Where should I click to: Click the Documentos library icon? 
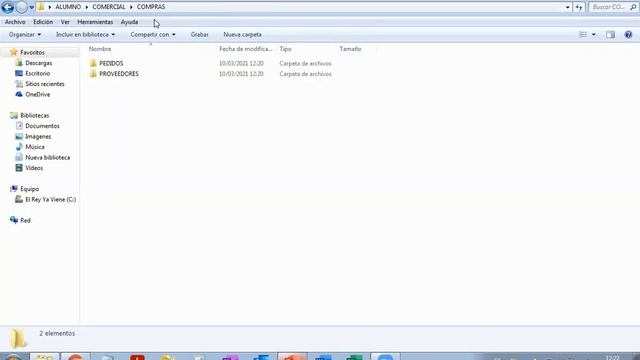pyautogui.click(x=19, y=126)
